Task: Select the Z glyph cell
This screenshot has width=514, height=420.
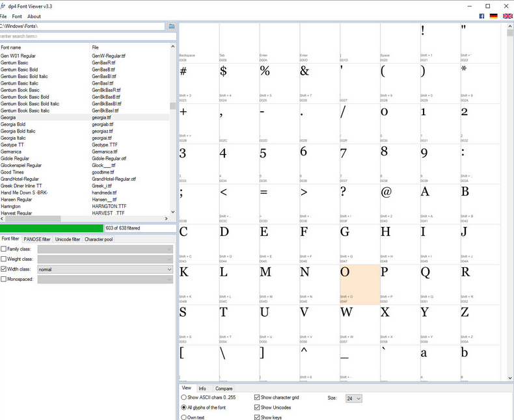Action: pos(481,324)
